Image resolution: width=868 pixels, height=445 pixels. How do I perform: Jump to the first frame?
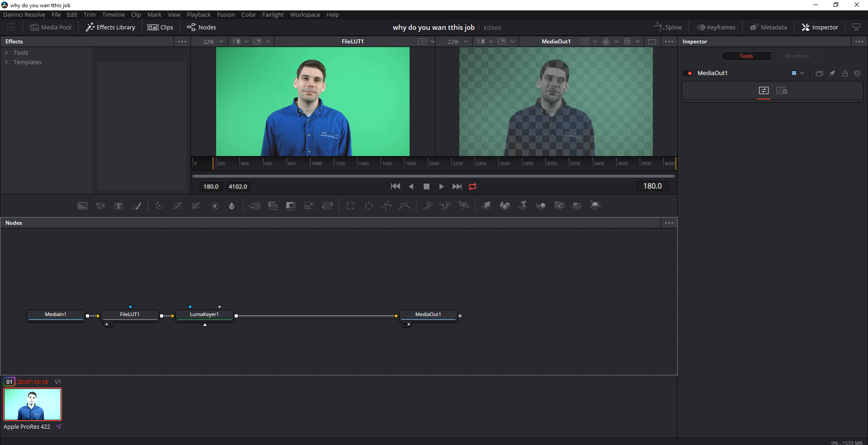tap(396, 186)
